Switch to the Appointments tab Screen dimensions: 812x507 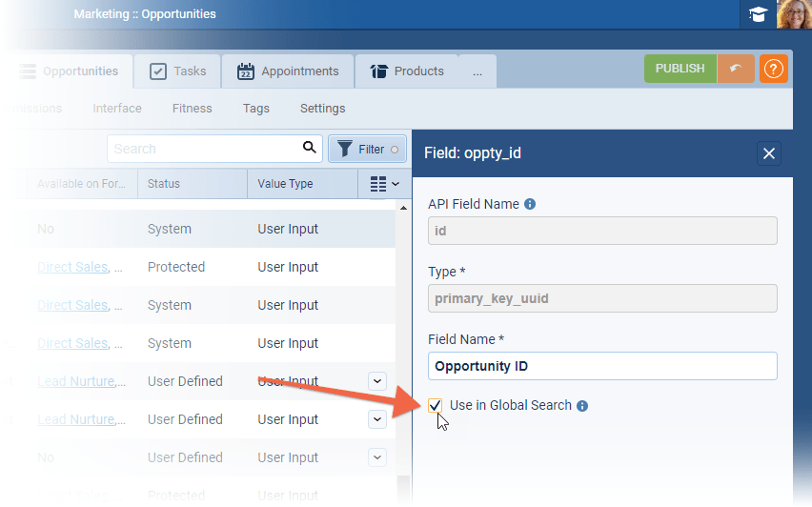click(288, 71)
